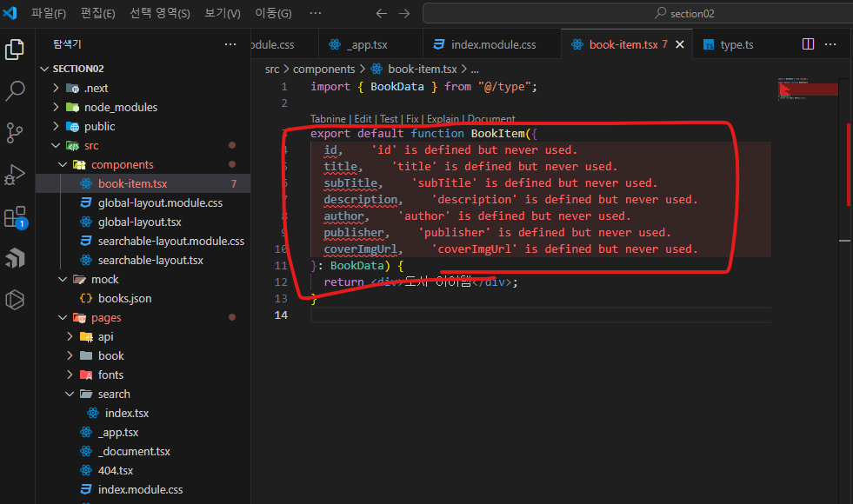Place cursor on empty line 14
Image resolution: width=853 pixels, height=504 pixels.
541,315
